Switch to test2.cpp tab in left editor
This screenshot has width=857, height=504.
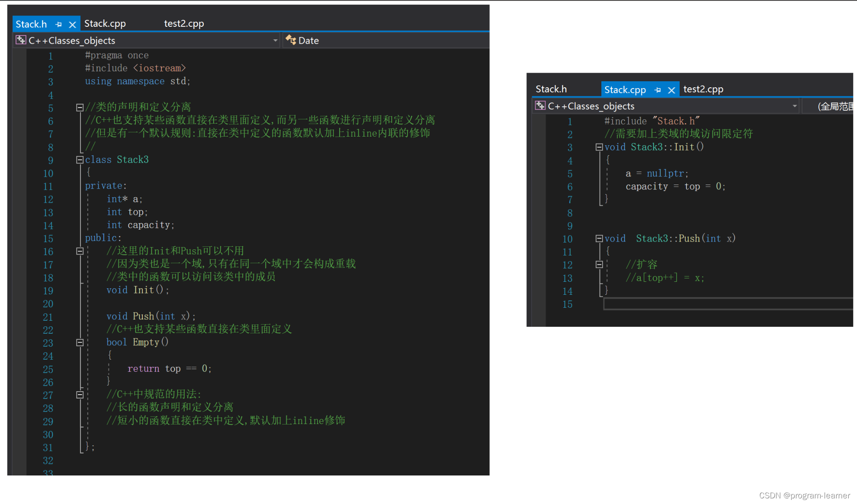point(184,24)
